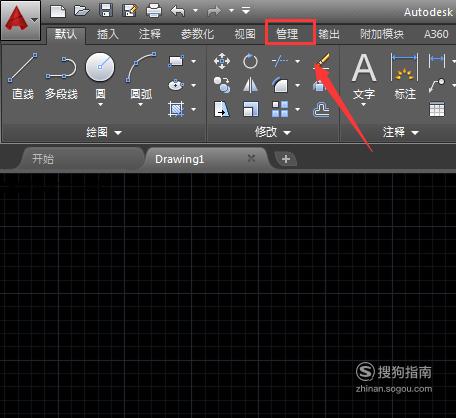Image resolution: width=456 pixels, height=418 pixels.
Task: Switch to the 默认 ribbon tab
Action: [x=66, y=34]
